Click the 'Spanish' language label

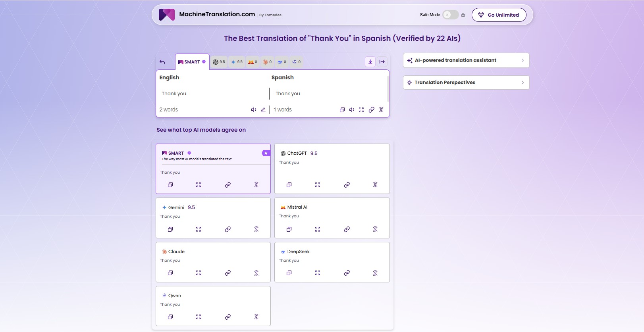[283, 77]
